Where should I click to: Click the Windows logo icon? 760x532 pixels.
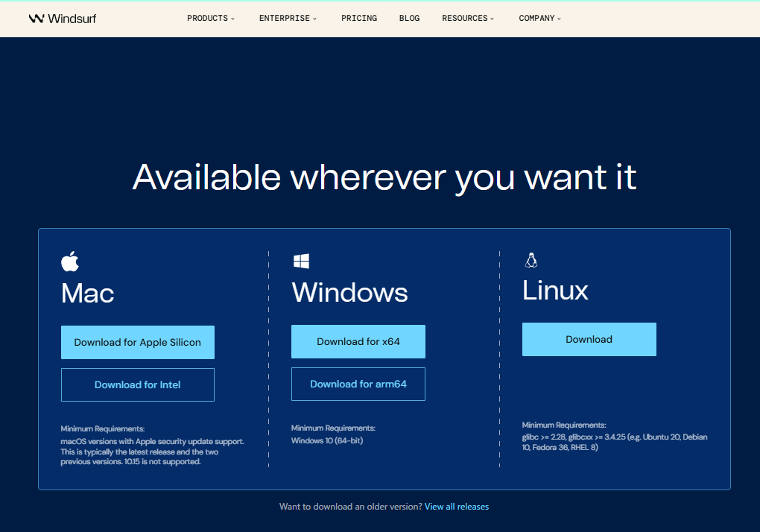pos(301,261)
